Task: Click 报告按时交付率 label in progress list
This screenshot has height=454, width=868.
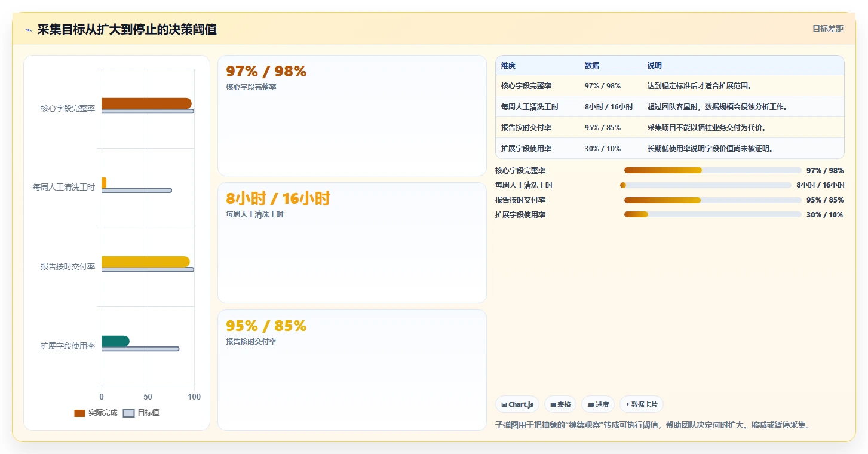Action: [x=520, y=200]
